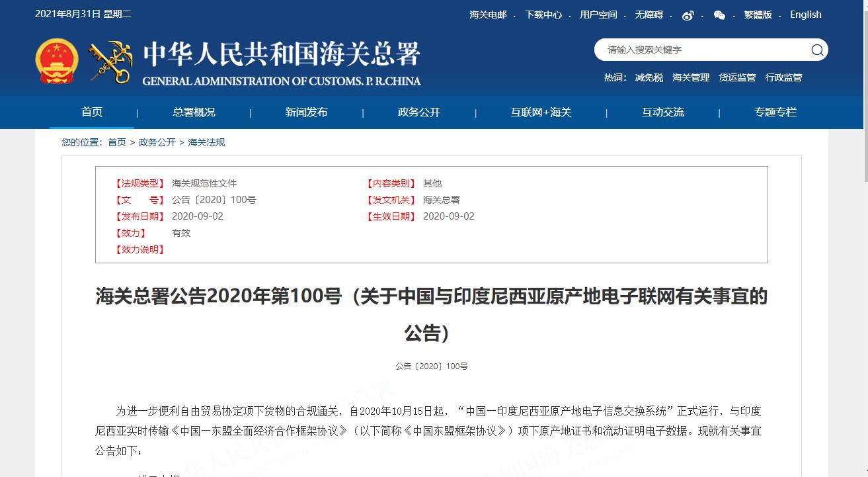Click the national emblem logo
The image size is (868, 477).
pos(57,61)
